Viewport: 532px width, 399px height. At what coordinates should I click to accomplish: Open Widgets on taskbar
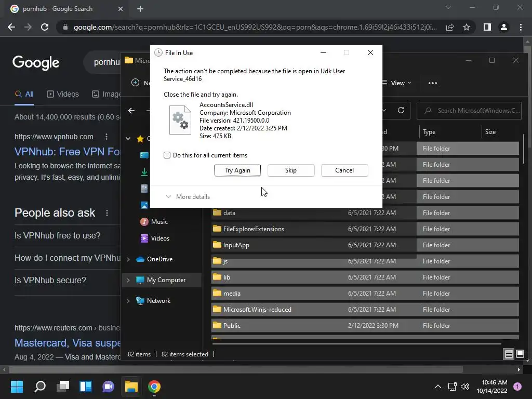(86, 387)
